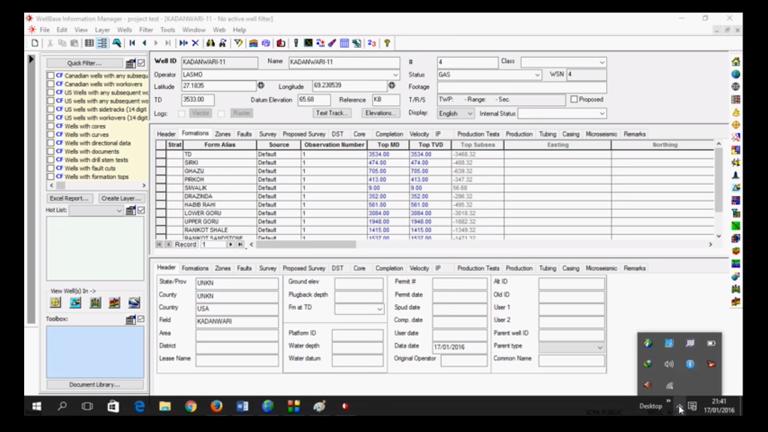Open the Toolbox manage icon
This screenshot has height=432, width=768.
131,319
